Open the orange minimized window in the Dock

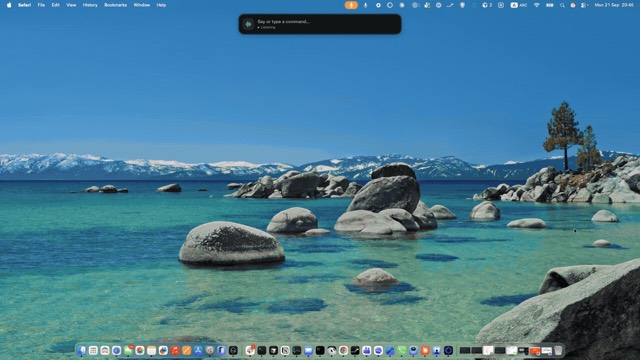coord(535,350)
